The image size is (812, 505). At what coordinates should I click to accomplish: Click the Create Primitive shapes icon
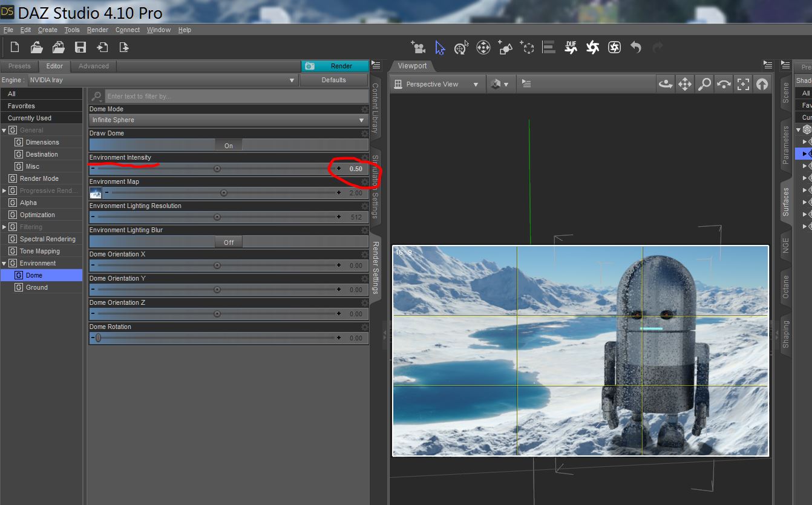[505, 47]
